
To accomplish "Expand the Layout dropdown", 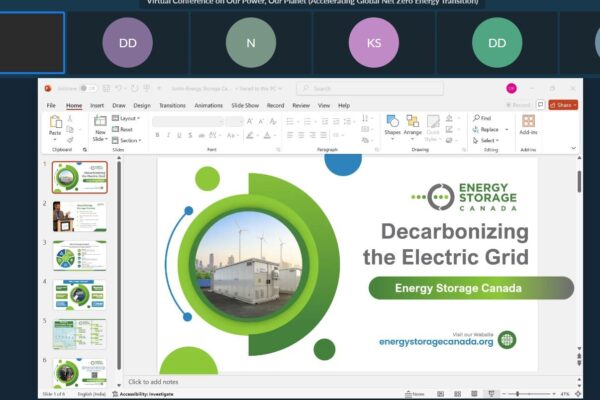I will point(127,118).
